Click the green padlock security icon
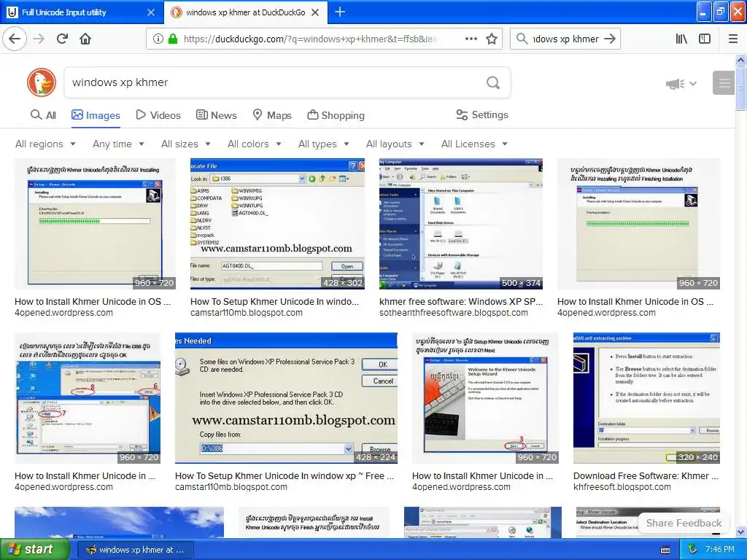 [173, 39]
